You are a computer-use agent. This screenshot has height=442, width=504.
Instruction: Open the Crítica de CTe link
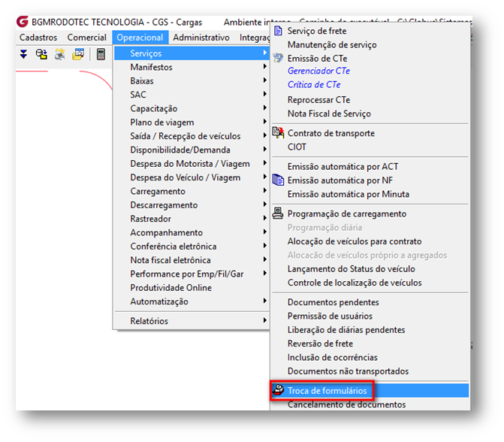pos(314,85)
